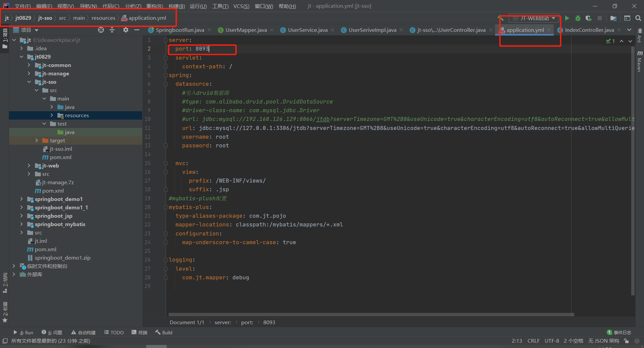
Task: Click the UTF-8 encoding widget
Action: 552,341
